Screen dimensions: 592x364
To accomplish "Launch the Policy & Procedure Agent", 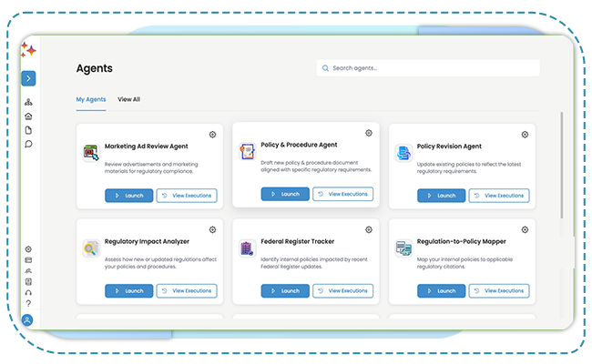I will [x=285, y=194].
